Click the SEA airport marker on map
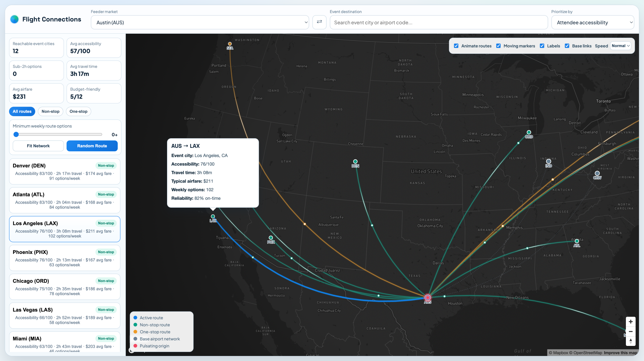The height and width of the screenshot is (361, 644). (230, 44)
